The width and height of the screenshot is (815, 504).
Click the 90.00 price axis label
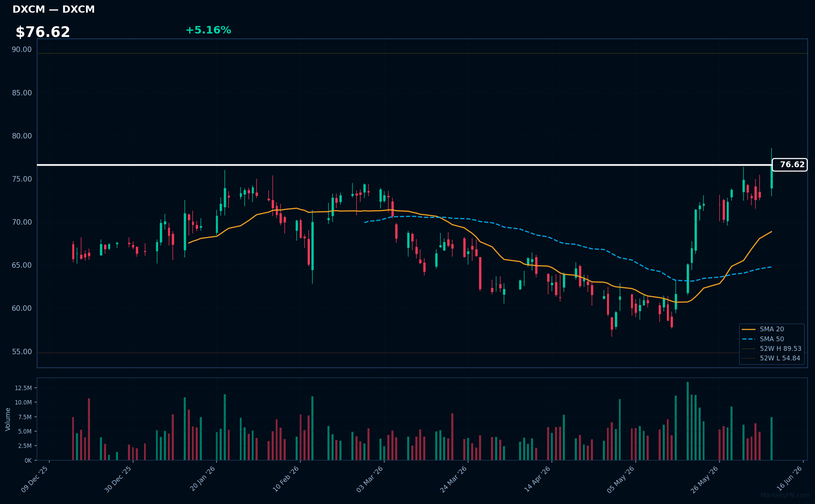point(22,50)
